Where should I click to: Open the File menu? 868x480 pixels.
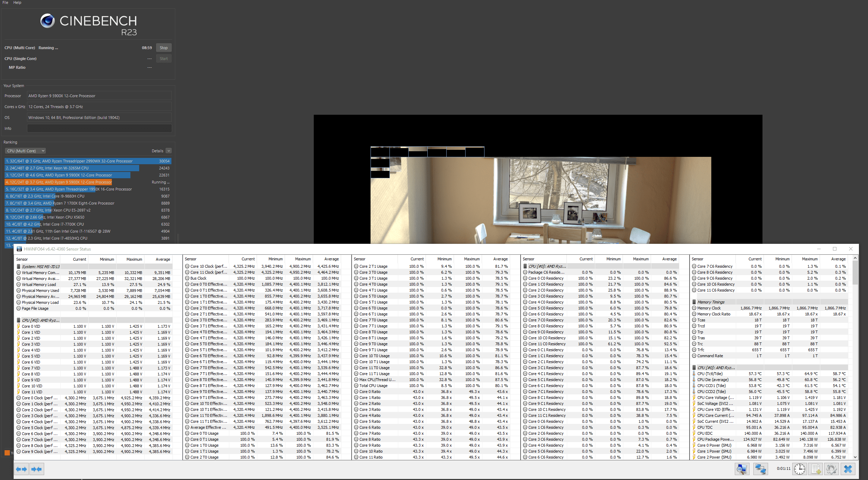5,2
